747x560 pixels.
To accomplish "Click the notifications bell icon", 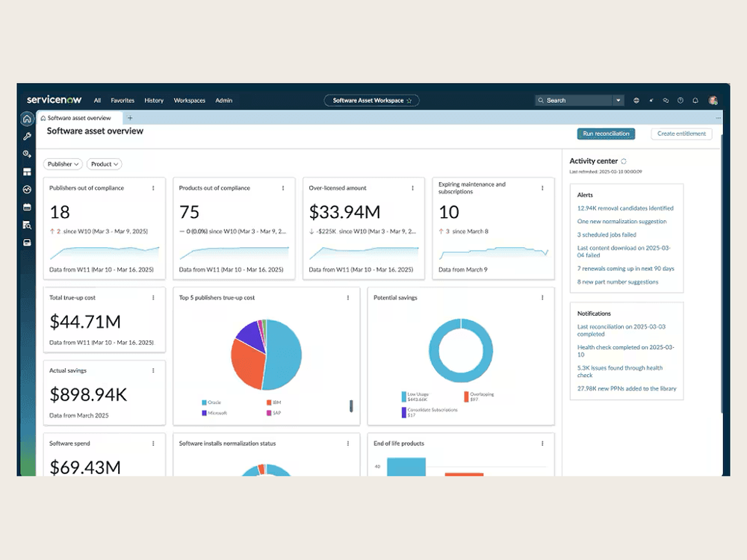I will point(695,100).
